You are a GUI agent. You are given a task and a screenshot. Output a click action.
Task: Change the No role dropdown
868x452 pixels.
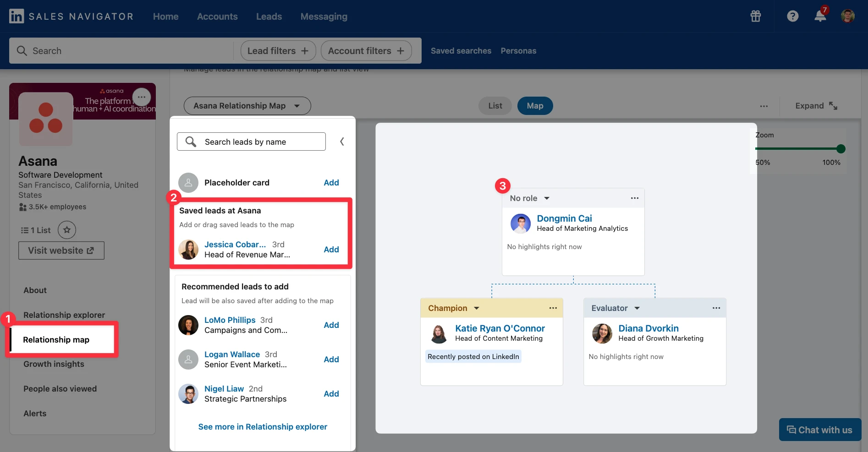[529, 198]
